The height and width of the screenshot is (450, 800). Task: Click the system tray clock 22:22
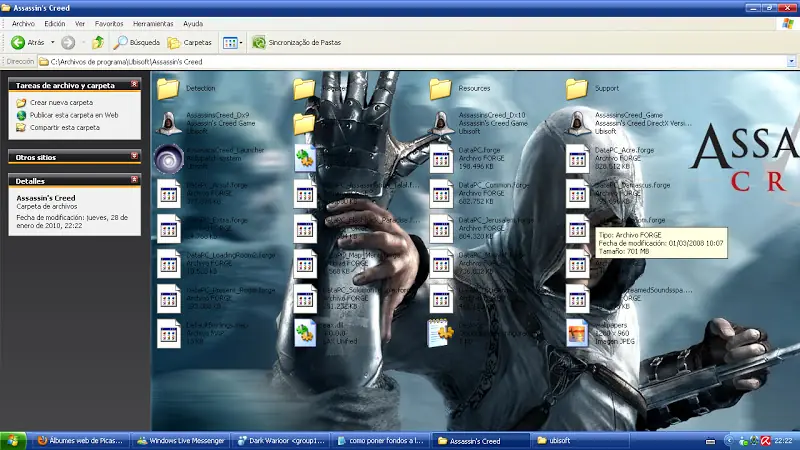(x=783, y=441)
